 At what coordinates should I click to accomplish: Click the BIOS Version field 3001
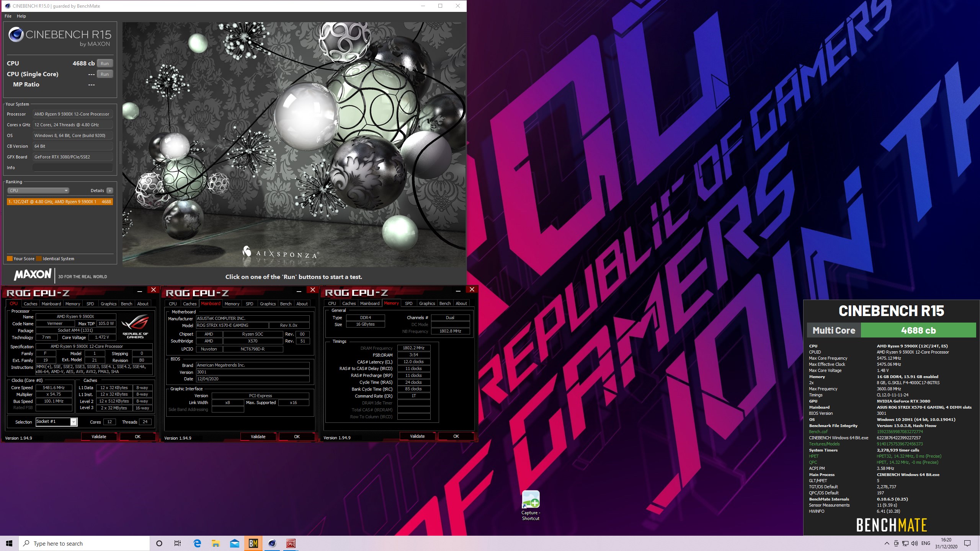[x=252, y=372]
